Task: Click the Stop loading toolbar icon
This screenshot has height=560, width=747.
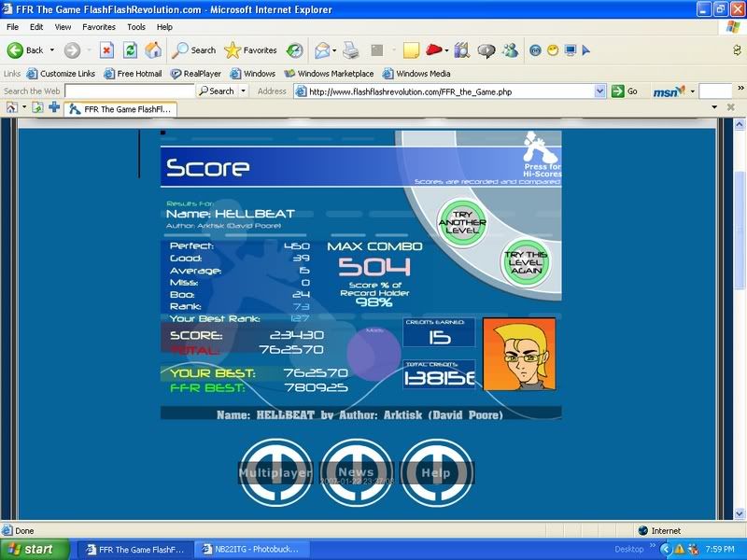Action: pyautogui.click(x=106, y=50)
